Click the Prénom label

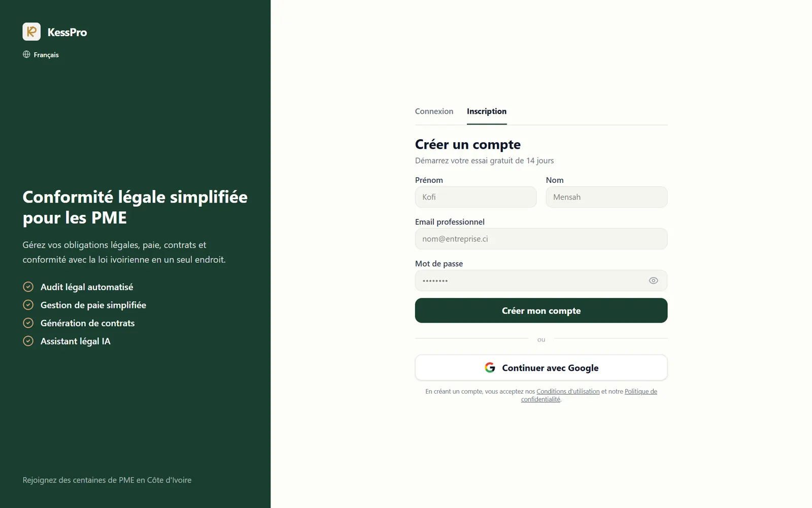click(429, 180)
